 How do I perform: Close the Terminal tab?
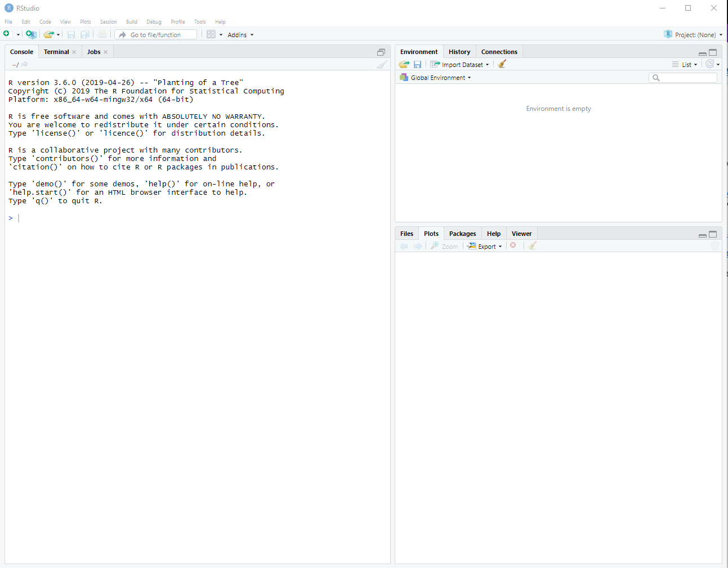click(x=74, y=52)
